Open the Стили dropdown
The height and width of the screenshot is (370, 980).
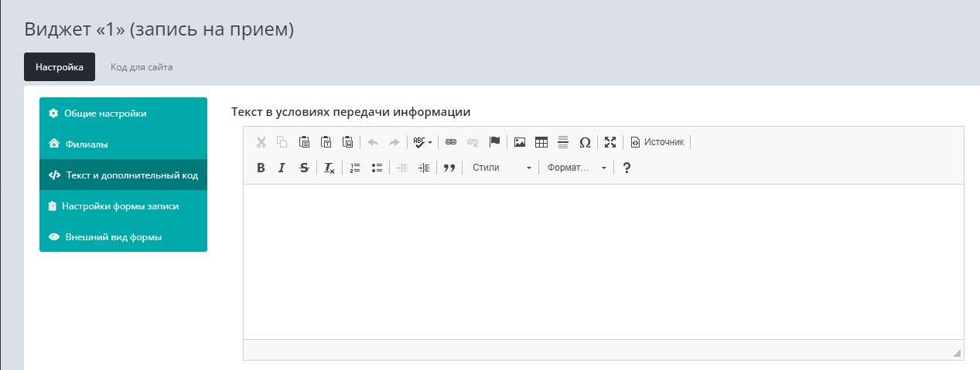click(x=501, y=168)
